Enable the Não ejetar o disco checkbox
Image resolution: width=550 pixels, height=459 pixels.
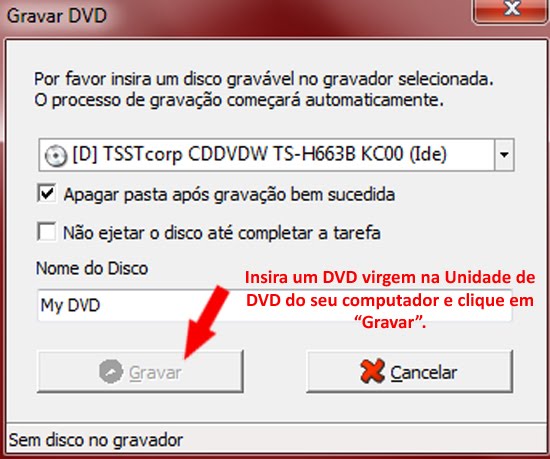[x=47, y=231]
